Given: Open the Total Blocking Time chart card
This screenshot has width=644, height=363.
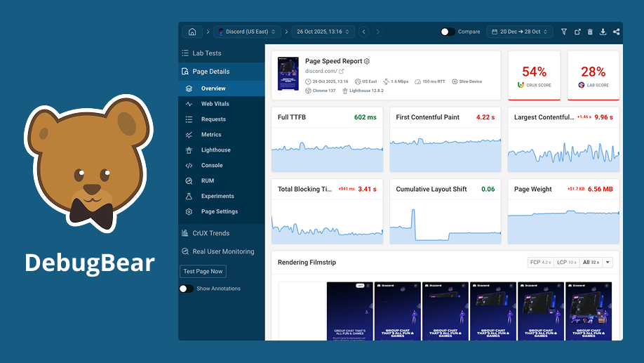Looking at the screenshot, I should (x=328, y=211).
